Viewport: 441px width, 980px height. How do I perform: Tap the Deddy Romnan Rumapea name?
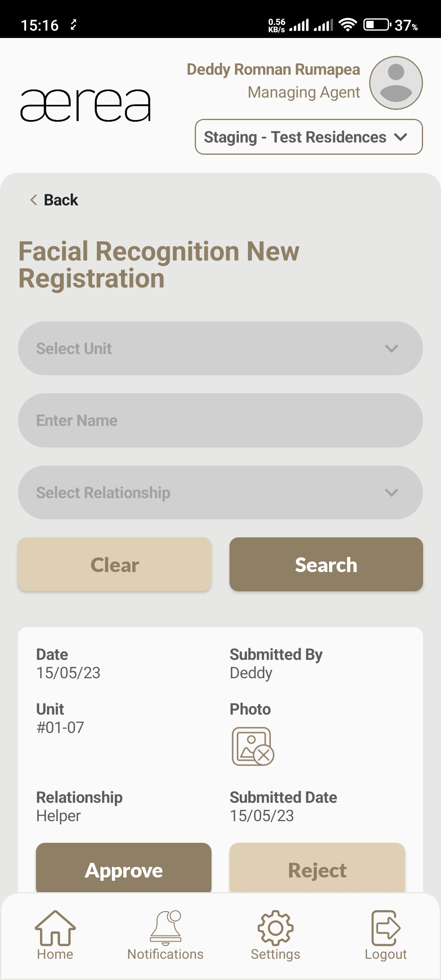(x=273, y=70)
